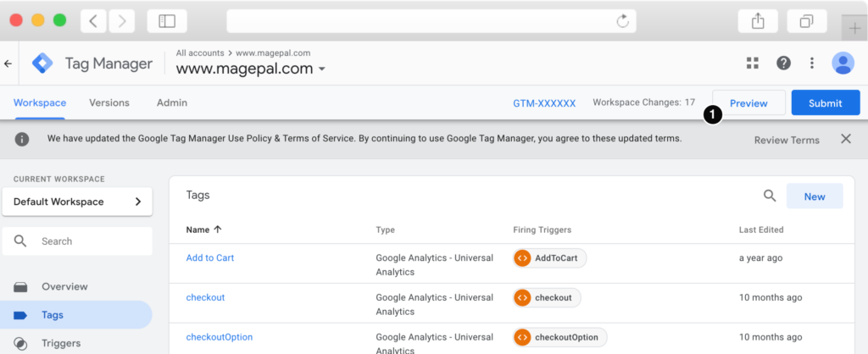Switch to the Versions tab
The image size is (868, 354).
pyautogui.click(x=109, y=102)
